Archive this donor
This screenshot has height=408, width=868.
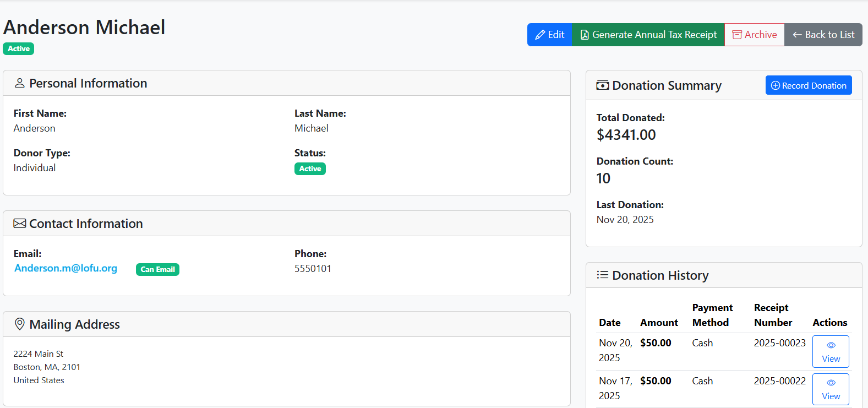[x=755, y=35]
